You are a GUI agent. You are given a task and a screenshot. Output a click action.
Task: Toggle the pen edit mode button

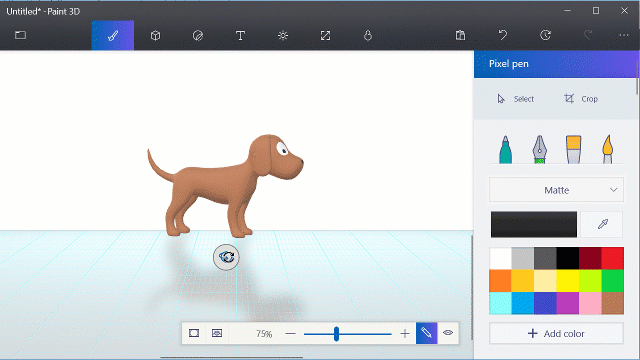point(427,333)
